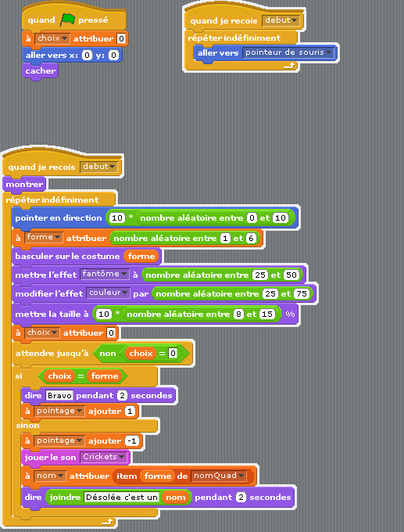The image size is (404, 532).
Task: Click the 'cacher' block
Action: pos(41,71)
